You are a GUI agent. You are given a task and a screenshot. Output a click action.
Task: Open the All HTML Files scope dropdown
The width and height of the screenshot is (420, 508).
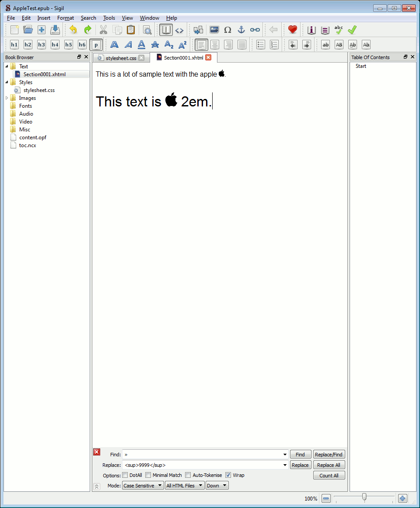click(x=185, y=485)
